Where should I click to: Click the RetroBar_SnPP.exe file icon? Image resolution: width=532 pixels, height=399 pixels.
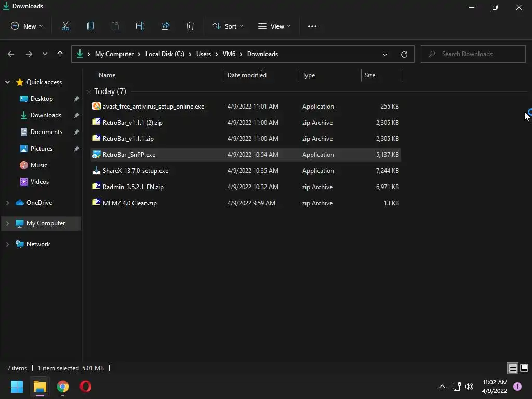pos(96,154)
